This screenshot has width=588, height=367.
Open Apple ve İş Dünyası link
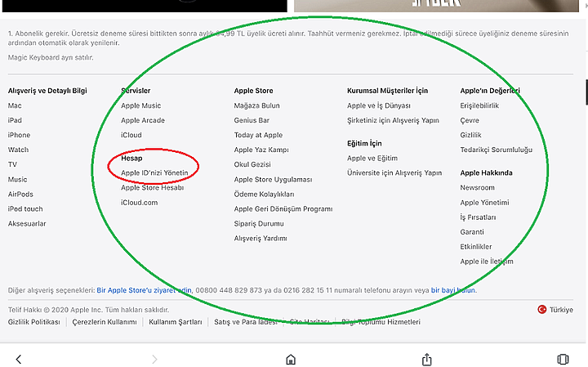[x=378, y=105]
